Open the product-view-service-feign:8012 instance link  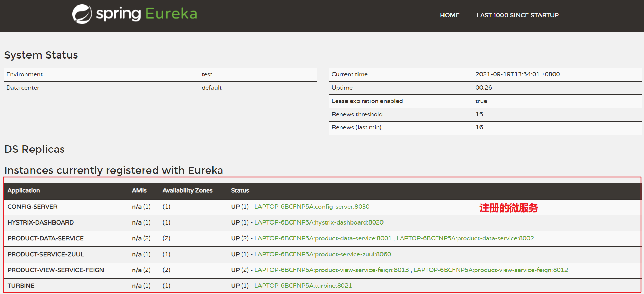[x=491, y=270]
